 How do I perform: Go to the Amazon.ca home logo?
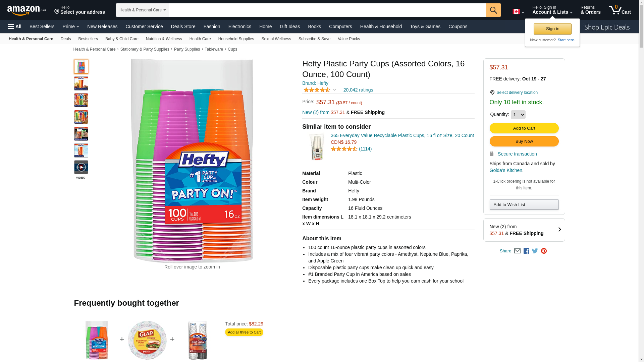point(26,10)
